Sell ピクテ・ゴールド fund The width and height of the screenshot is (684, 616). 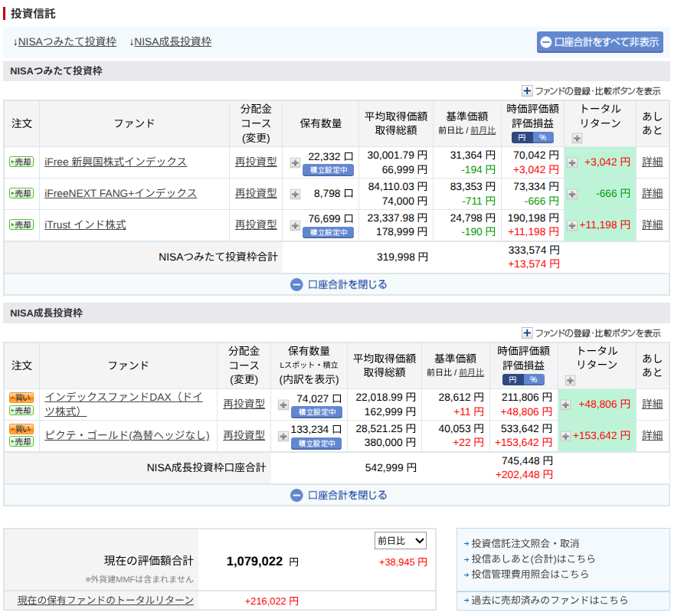[x=21, y=441]
